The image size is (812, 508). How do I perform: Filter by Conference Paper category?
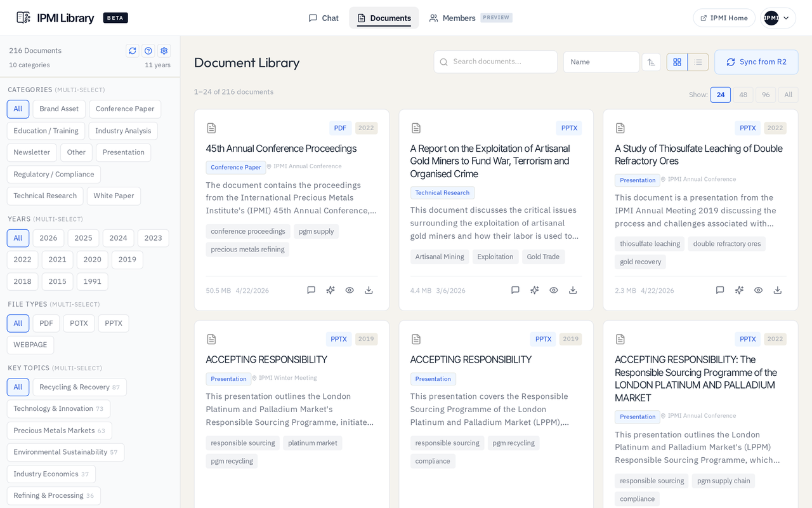[125, 109]
